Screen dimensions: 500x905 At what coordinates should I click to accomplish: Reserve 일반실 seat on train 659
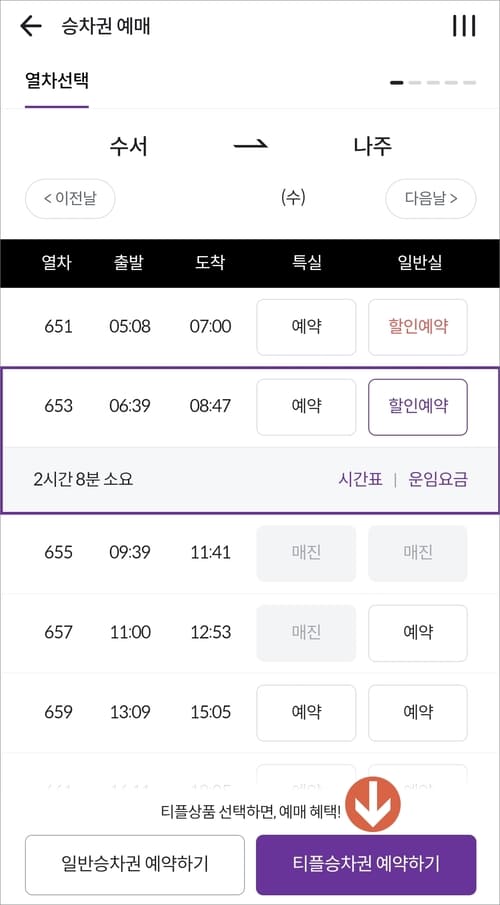point(418,713)
